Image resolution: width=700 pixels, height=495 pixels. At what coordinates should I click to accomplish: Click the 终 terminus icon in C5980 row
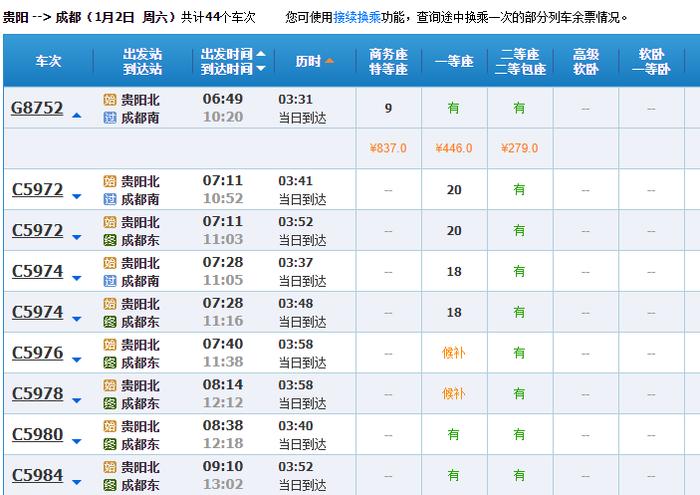110,444
